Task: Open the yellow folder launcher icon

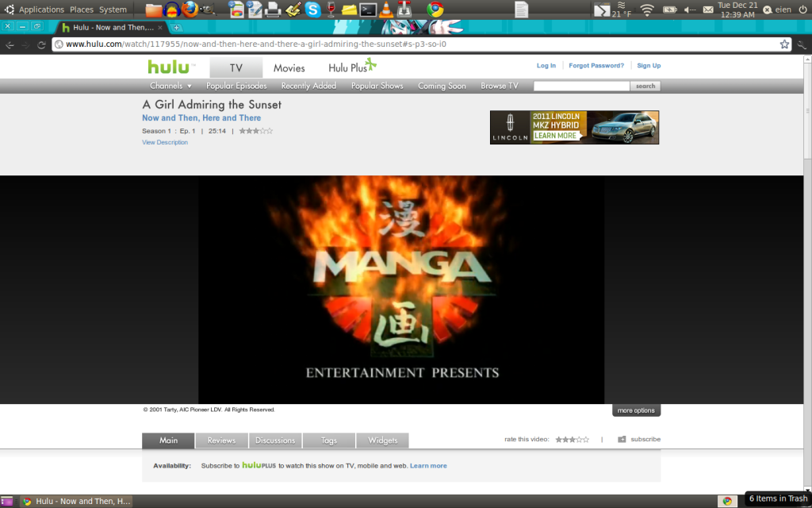Action: [x=350, y=10]
